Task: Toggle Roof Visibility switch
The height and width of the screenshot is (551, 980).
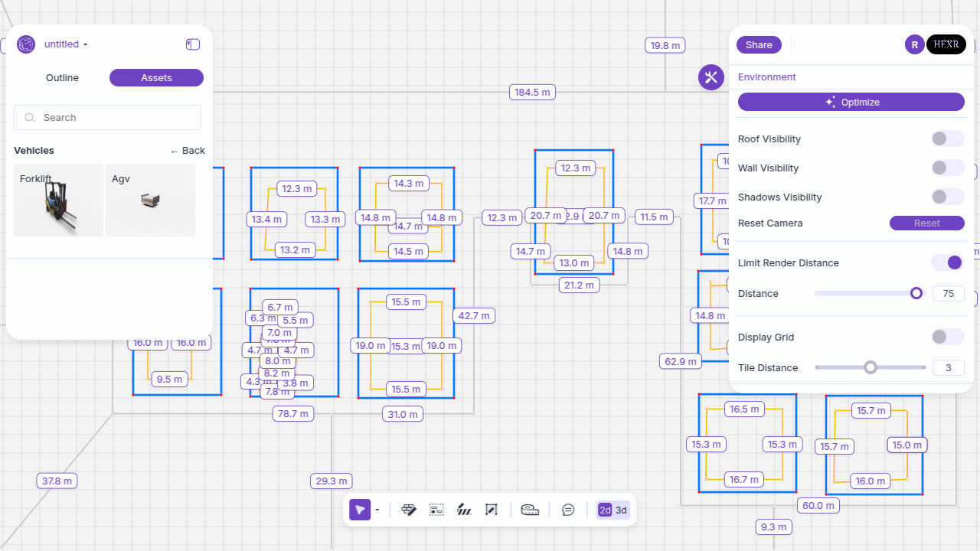Action: pyautogui.click(x=947, y=139)
